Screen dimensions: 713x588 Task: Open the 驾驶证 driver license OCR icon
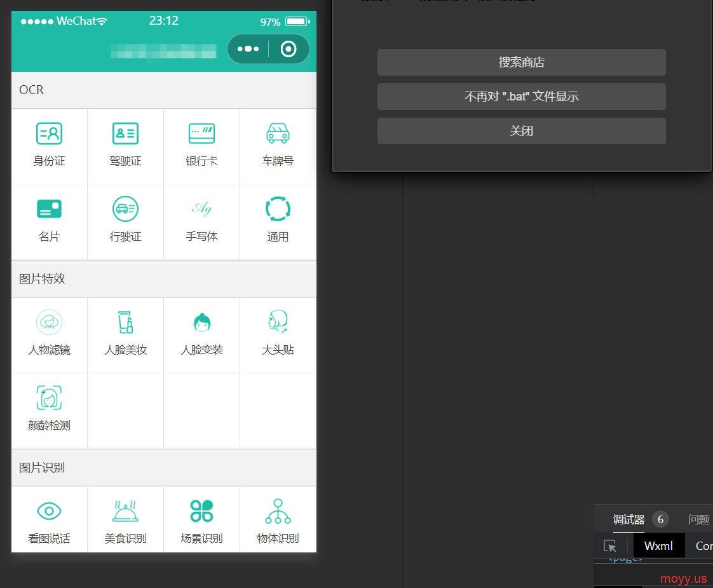point(125,133)
